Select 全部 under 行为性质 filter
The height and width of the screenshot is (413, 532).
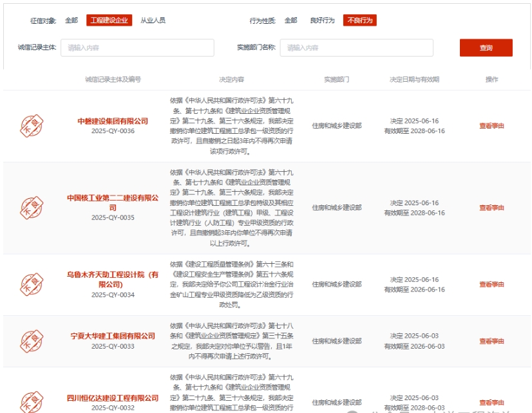tap(290, 21)
